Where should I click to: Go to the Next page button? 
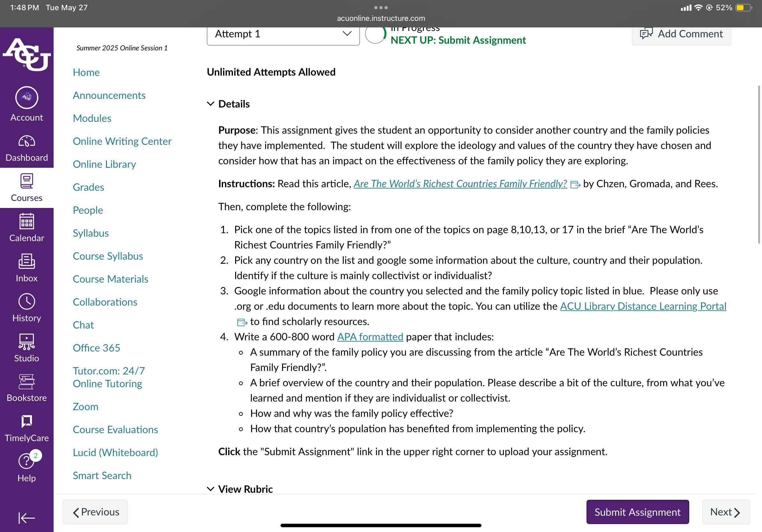pos(726,512)
